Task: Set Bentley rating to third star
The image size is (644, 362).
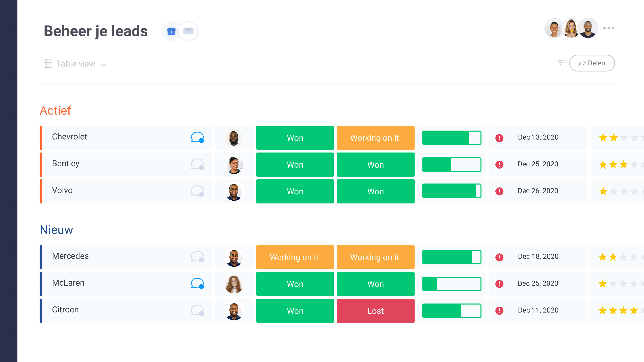Action: coord(624,164)
